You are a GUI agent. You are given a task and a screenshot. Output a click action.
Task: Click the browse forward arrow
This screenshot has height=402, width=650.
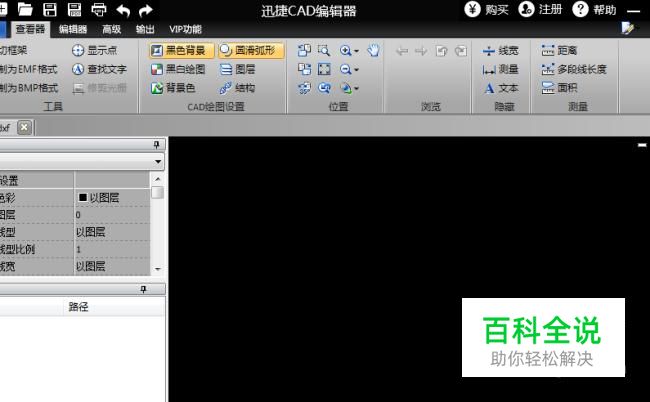(421, 51)
